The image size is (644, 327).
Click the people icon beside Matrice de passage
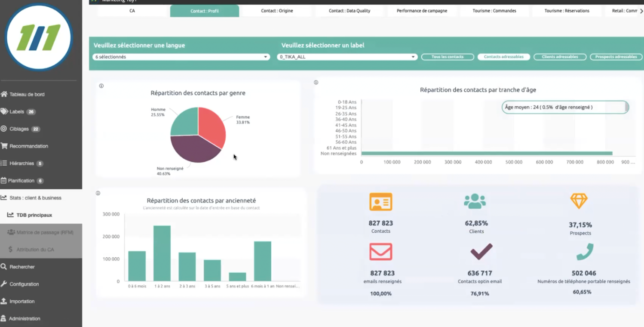[x=11, y=232]
